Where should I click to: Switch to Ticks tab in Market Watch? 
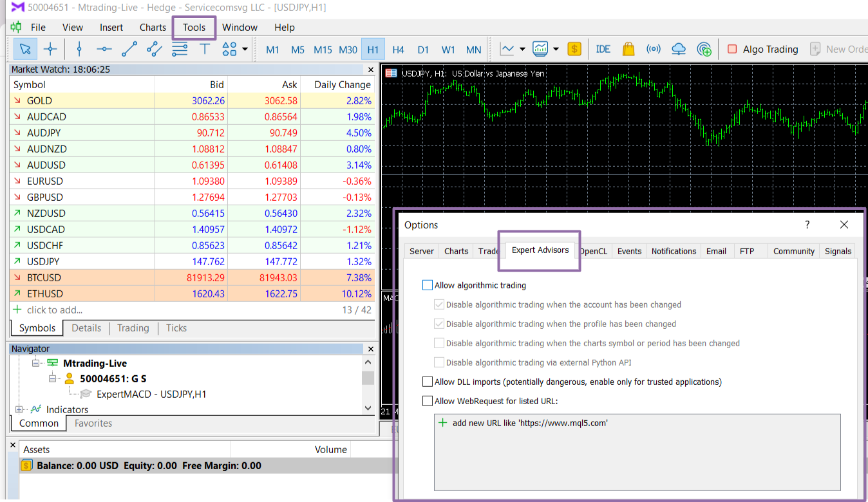[x=176, y=328]
